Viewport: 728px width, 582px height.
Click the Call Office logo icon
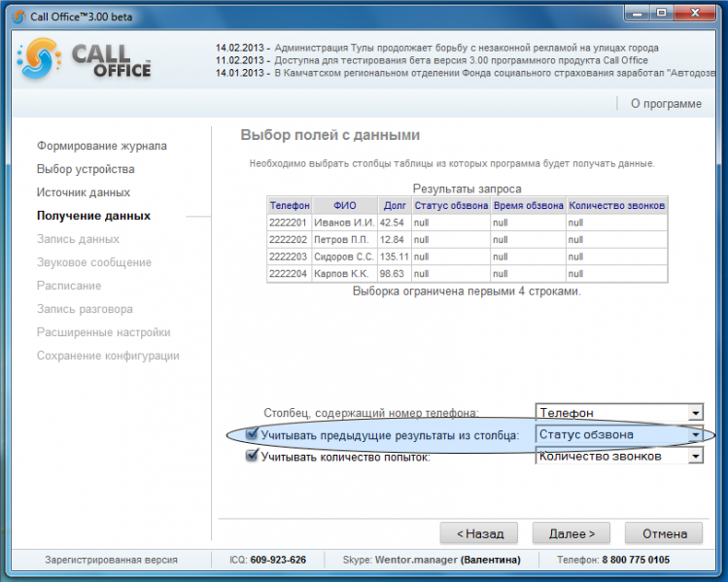[39, 58]
